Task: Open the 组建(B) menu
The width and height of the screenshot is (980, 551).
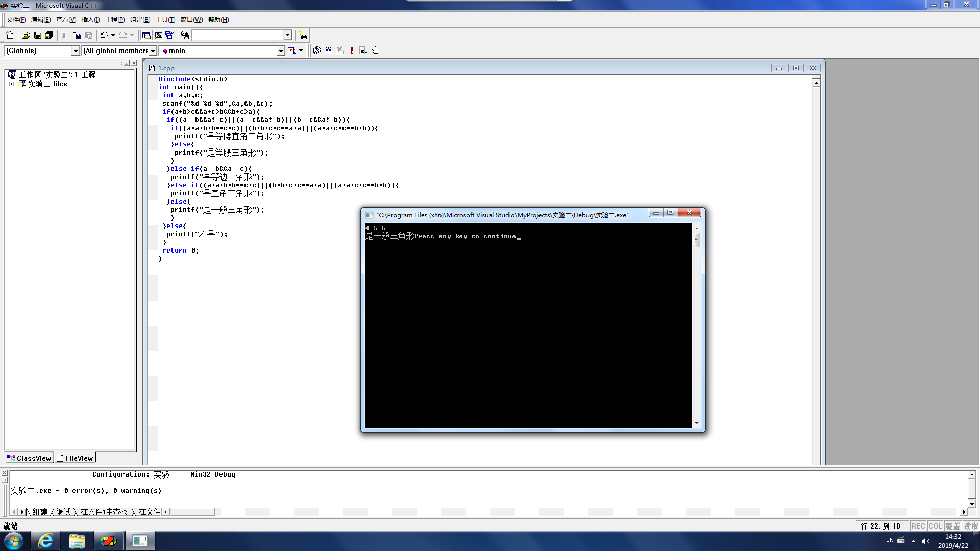Action: point(140,20)
